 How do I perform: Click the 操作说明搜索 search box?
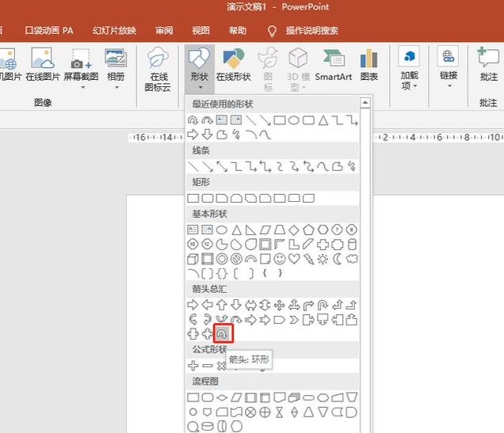tap(312, 31)
